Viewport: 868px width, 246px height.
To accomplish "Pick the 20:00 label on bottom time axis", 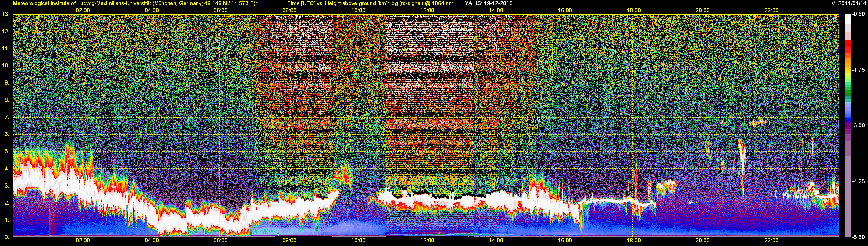I will [x=703, y=241].
